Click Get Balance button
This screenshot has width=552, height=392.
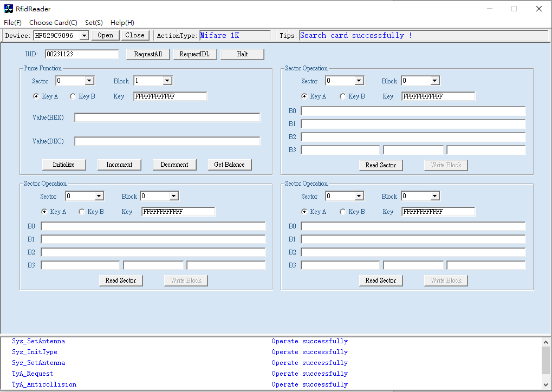point(229,165)
